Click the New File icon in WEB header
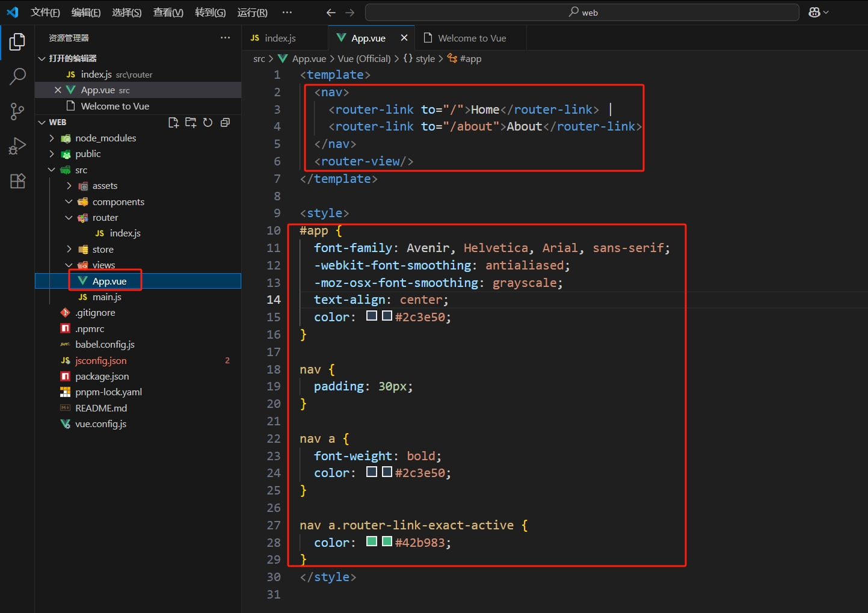This screenshot has height=613, width=868. coord(173,123)
